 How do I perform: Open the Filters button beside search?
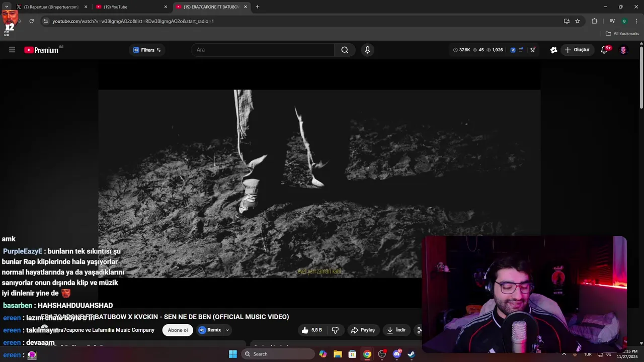click(147, 50)
